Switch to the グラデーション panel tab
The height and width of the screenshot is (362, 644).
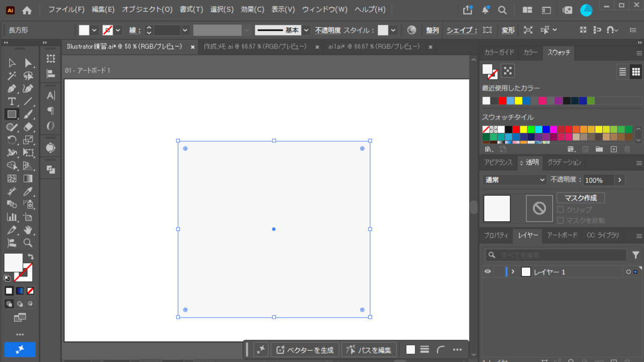[x=564, y=162]
